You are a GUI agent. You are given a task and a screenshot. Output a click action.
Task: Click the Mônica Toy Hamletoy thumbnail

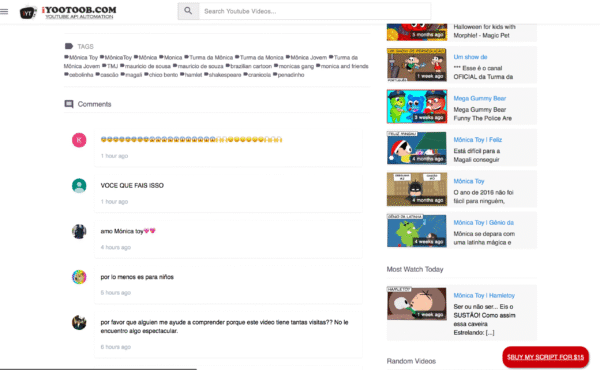pos(416,303)
